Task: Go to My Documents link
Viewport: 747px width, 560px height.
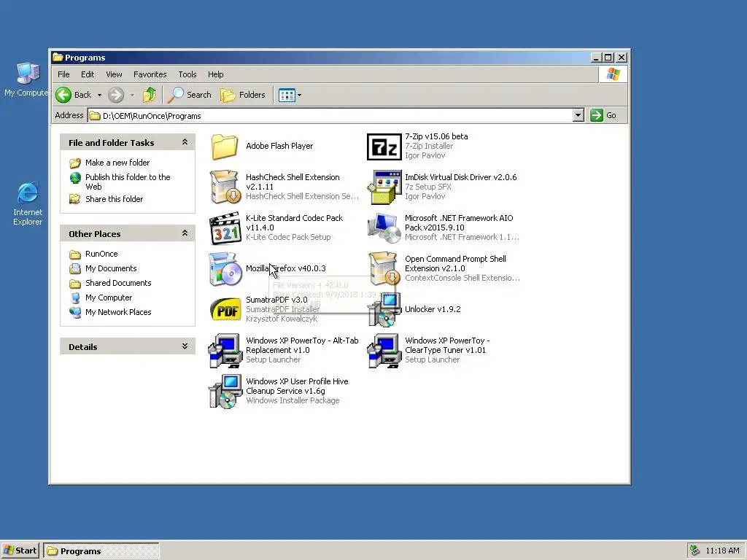Action: click(x=111, y=268)
